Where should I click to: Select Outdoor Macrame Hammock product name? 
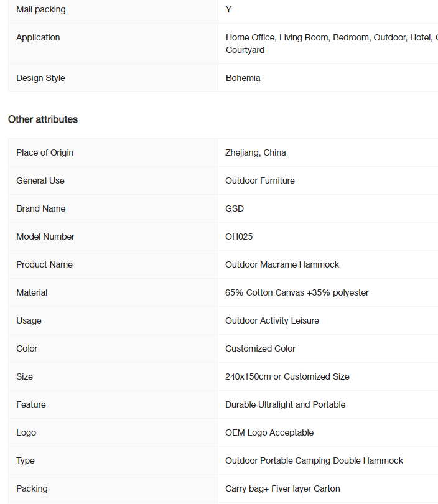tap(282, 264)
